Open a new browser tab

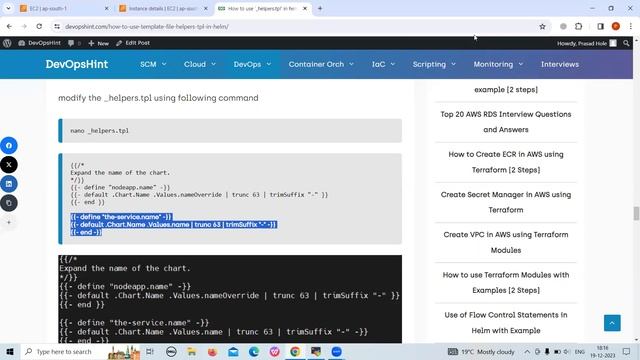(320, 8)
